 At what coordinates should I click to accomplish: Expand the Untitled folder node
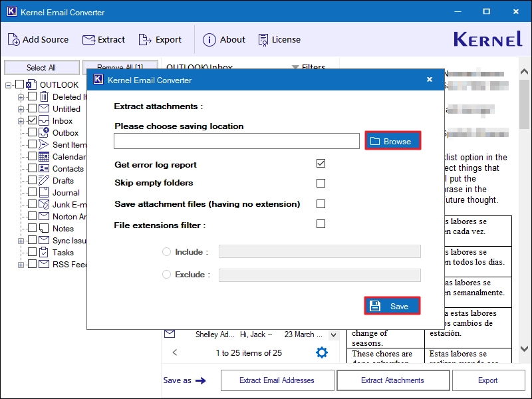21,109
